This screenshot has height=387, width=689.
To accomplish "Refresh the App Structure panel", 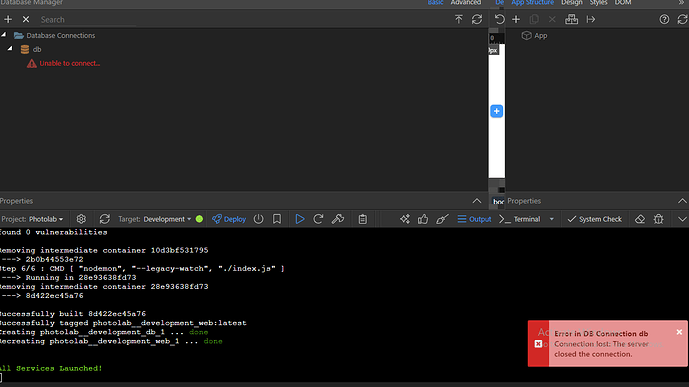I will pos(682,19).
